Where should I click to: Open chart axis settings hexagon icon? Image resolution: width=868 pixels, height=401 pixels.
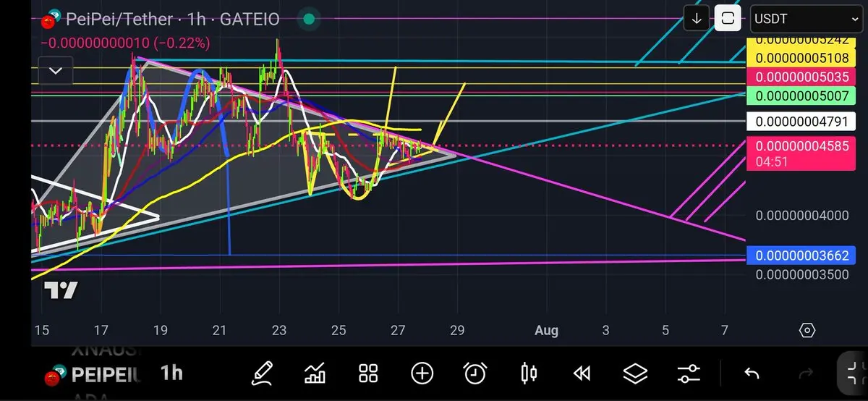tap(807, 331)
